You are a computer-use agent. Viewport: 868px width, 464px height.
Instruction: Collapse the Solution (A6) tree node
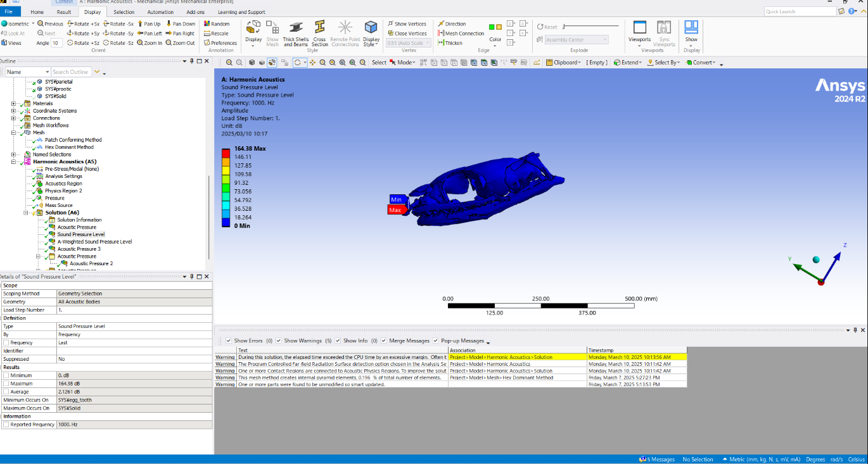pyautogui.click(x=26, y=213)
